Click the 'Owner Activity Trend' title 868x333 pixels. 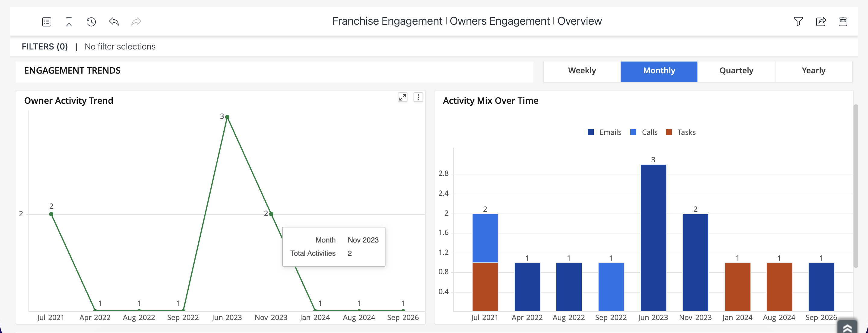click(68, 100)
